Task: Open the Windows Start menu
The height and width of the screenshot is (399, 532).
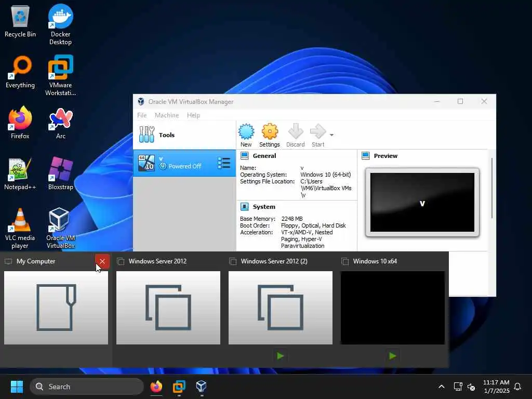Action: [17, 387]
